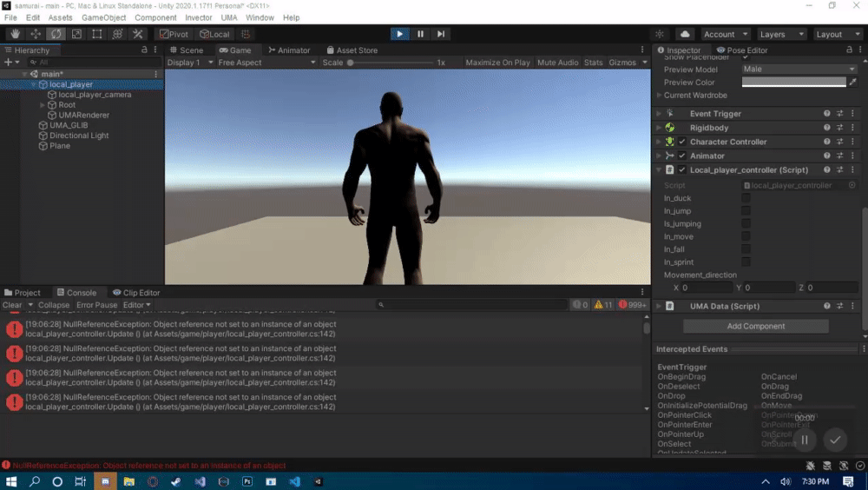Expand the Root object in Hierarchy
This screenshot has width=868, height=490.
[42, 105]
